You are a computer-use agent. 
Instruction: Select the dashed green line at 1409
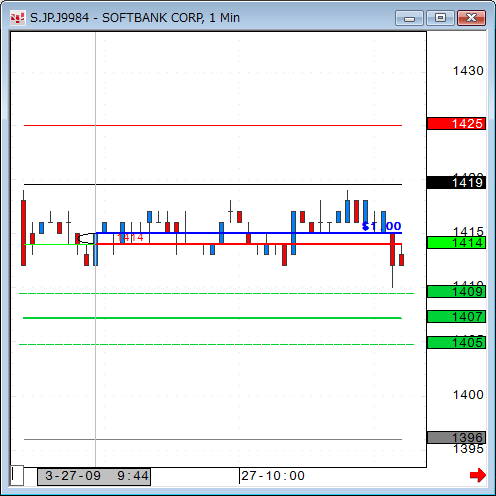pos(216,294)
